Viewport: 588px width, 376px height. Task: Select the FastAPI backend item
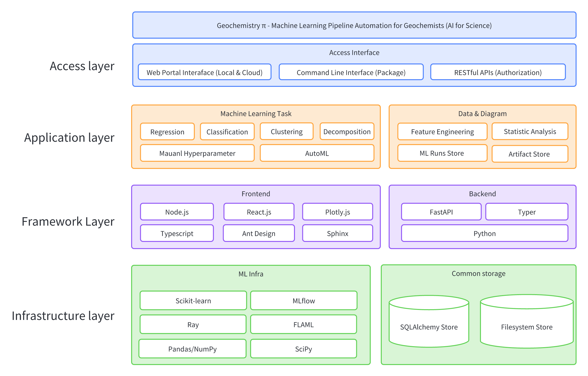441,212
